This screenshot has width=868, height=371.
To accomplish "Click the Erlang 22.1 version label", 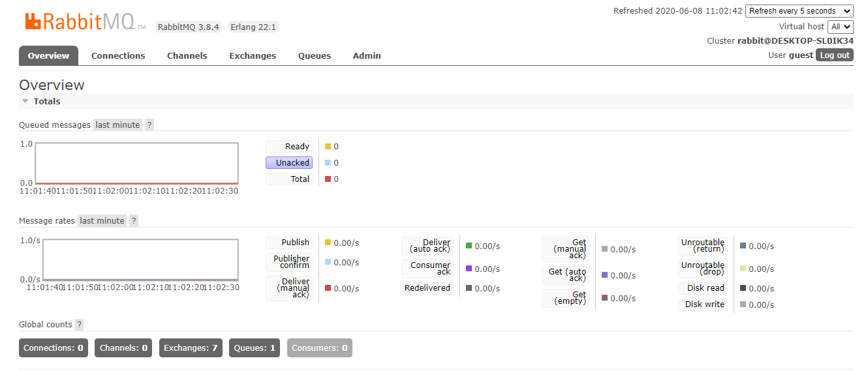I will [253, 27].
